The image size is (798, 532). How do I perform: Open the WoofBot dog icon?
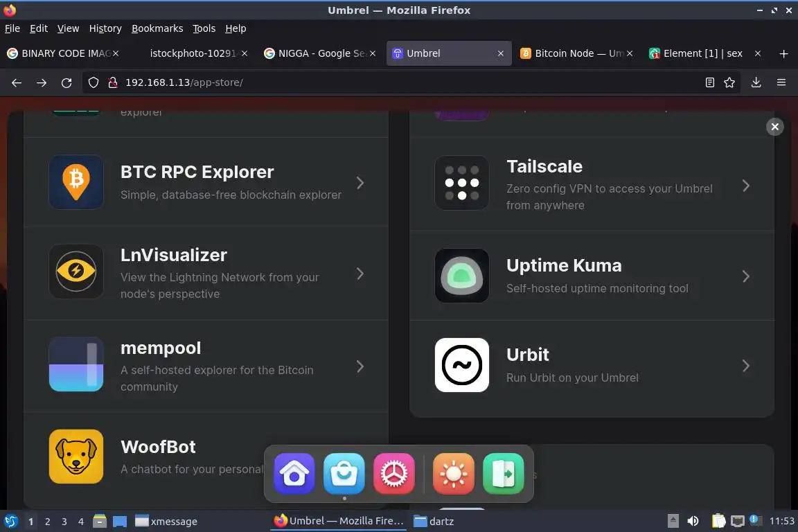coord(76,456)
